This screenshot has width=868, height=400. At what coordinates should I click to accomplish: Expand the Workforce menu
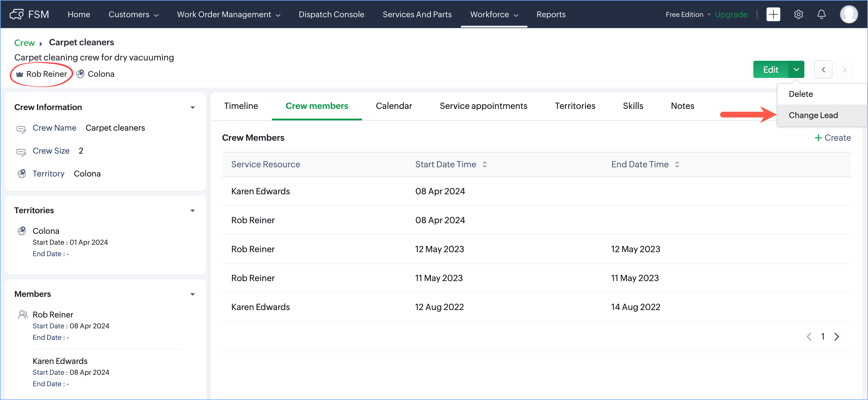click(x=494, y=14)
